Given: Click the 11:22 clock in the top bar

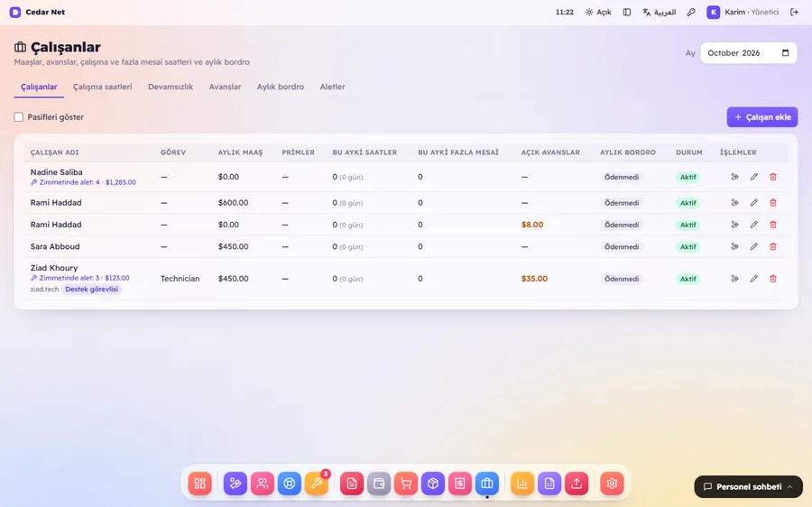Looking at the screenshot, I should pos(565,12).
